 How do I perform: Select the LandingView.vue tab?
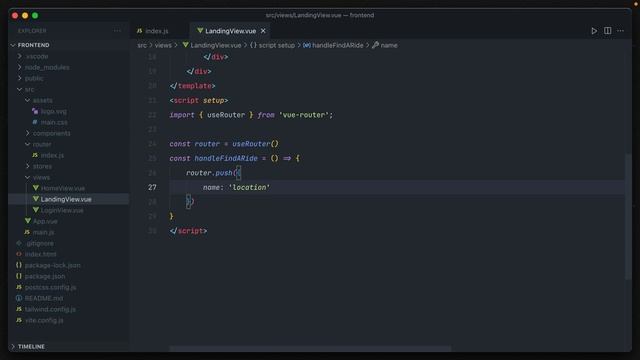[x=230, y=31]
